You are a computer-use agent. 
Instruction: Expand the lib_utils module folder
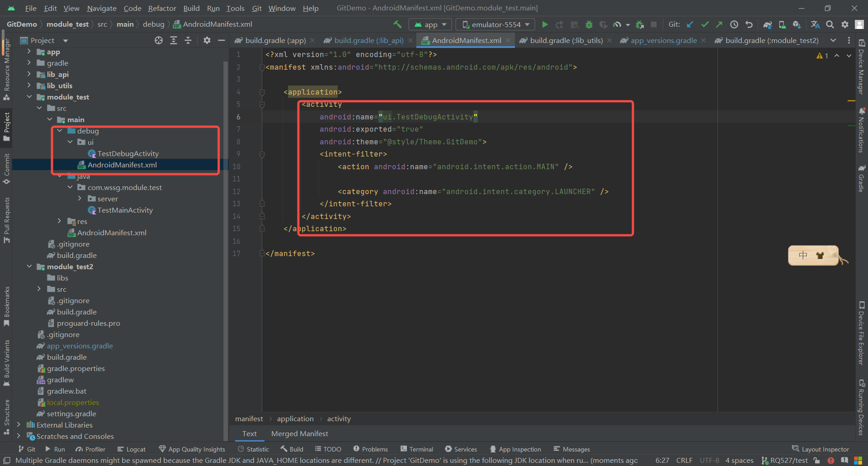(29, 86)
